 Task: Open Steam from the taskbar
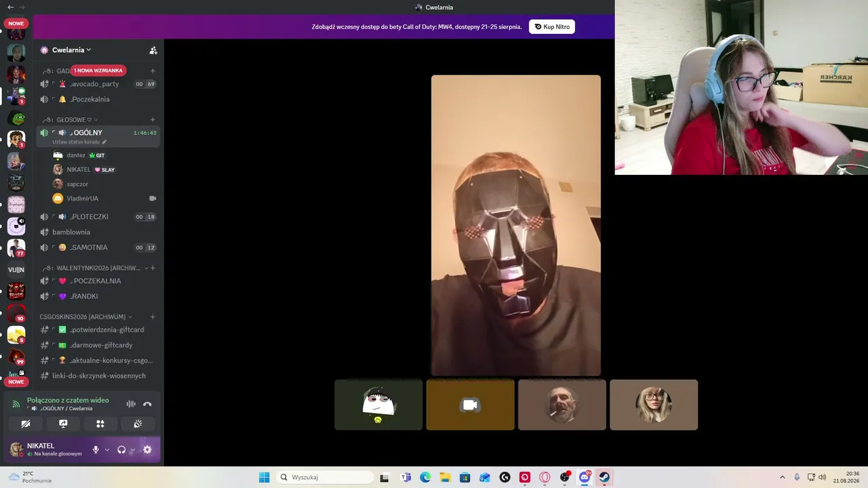[604, 477]
